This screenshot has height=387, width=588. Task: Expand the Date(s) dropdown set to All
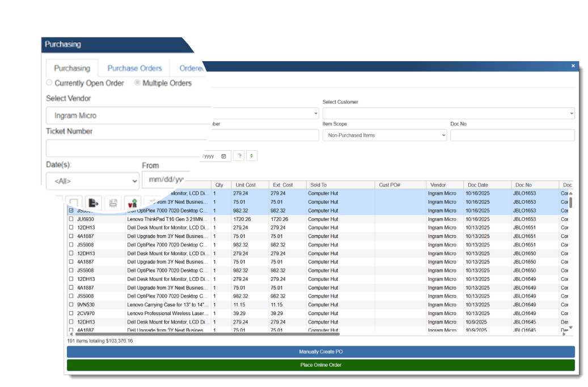[x=92, y=179]
